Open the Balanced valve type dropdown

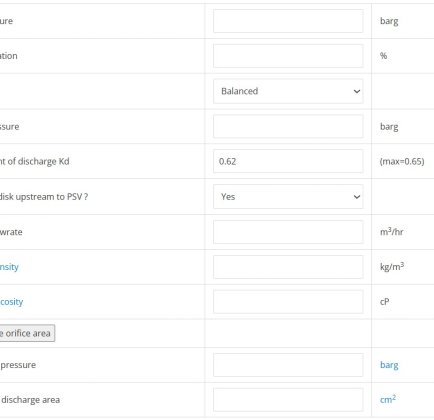[288, 91]
